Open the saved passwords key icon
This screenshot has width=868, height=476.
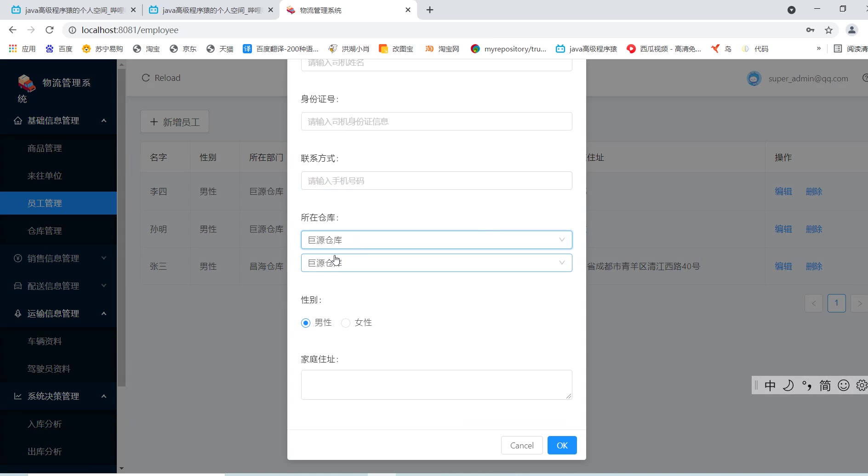click(810, 30)
